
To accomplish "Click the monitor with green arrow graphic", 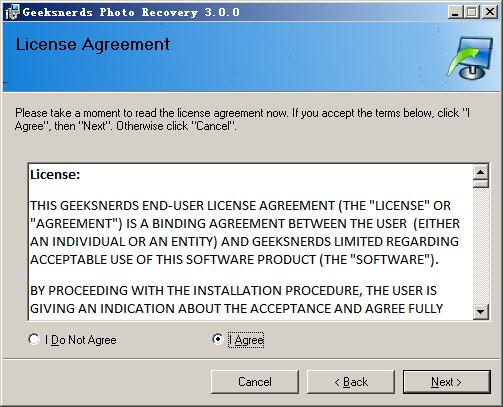I will click(470, 58).
